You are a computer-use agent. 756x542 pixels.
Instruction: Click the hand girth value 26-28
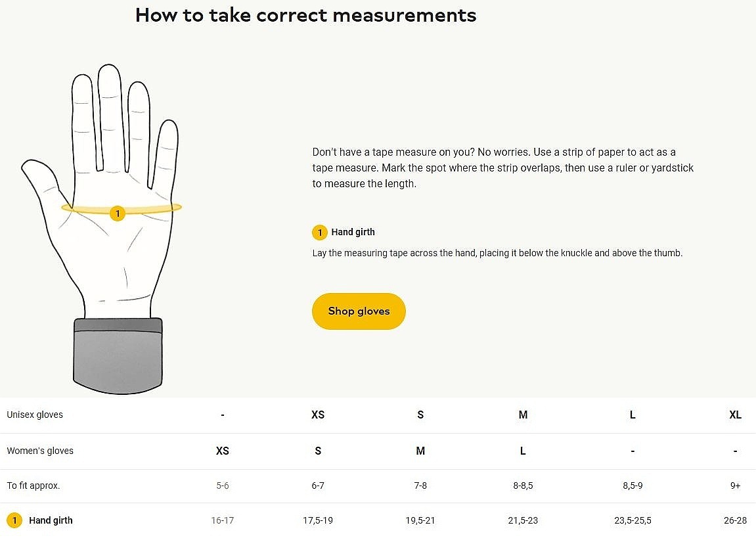(735, 521)
